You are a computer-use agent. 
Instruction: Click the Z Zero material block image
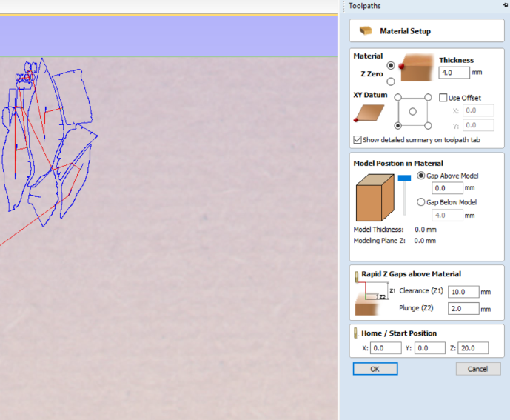click(x=417, y=67)
